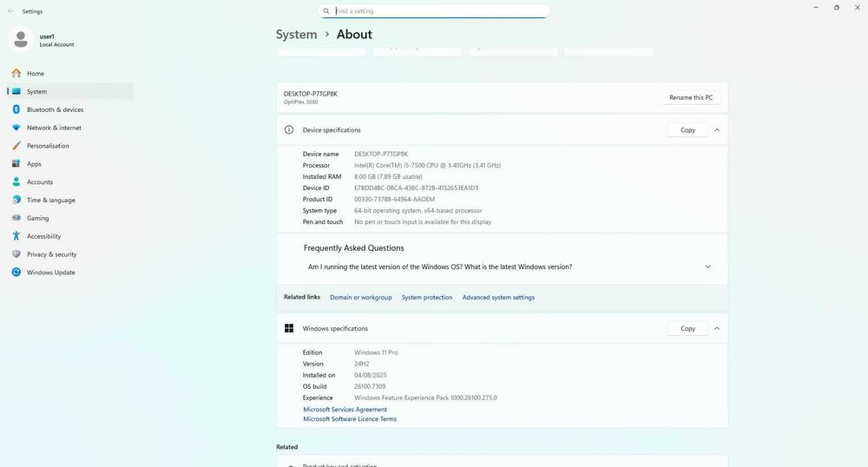The width and height of the screenshot is (868, 467).
Task: Open Network & internet settings
Action: (54, 128)
